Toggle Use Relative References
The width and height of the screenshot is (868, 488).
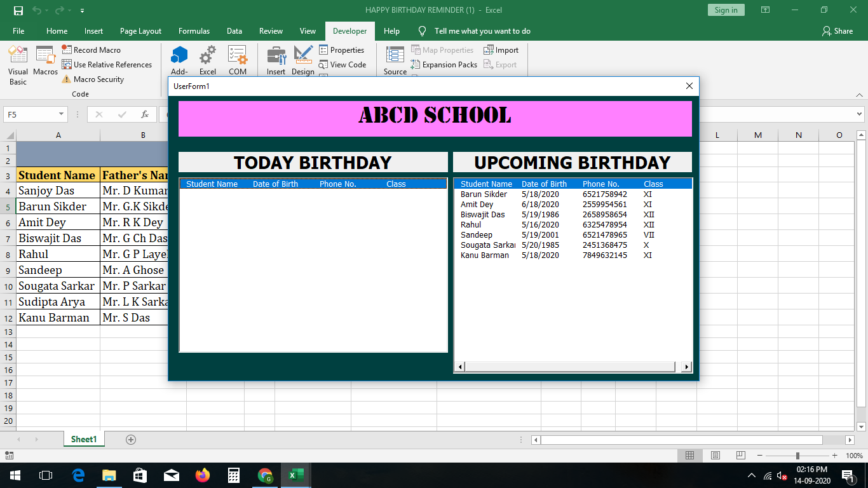[x=107, y=64]
